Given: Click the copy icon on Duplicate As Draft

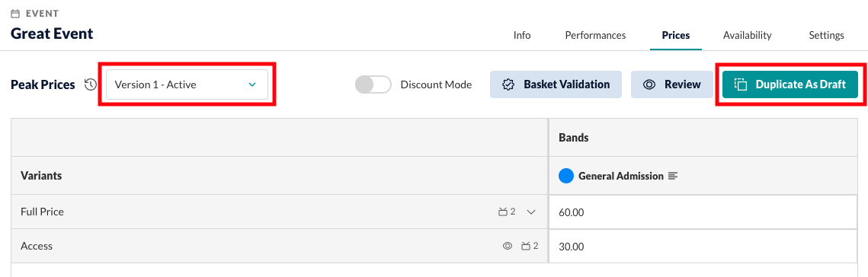Looking at the screenshot, I should (741, 84).
